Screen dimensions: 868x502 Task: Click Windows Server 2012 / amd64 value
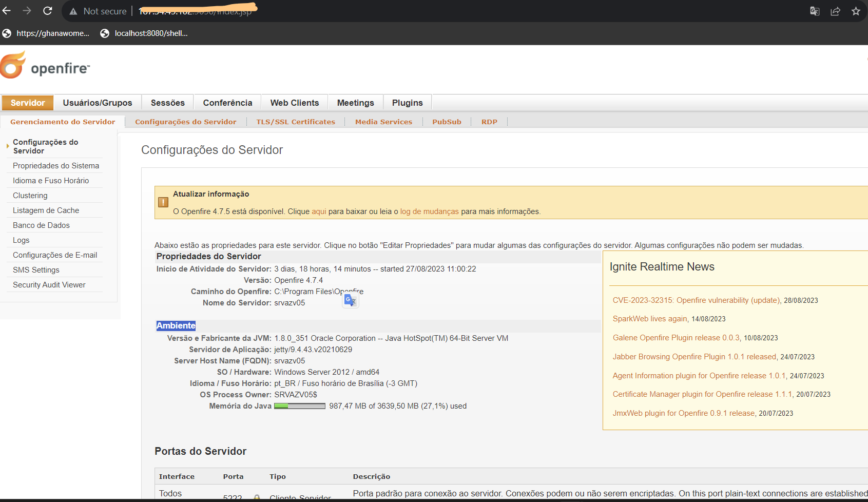click(327, 372)
